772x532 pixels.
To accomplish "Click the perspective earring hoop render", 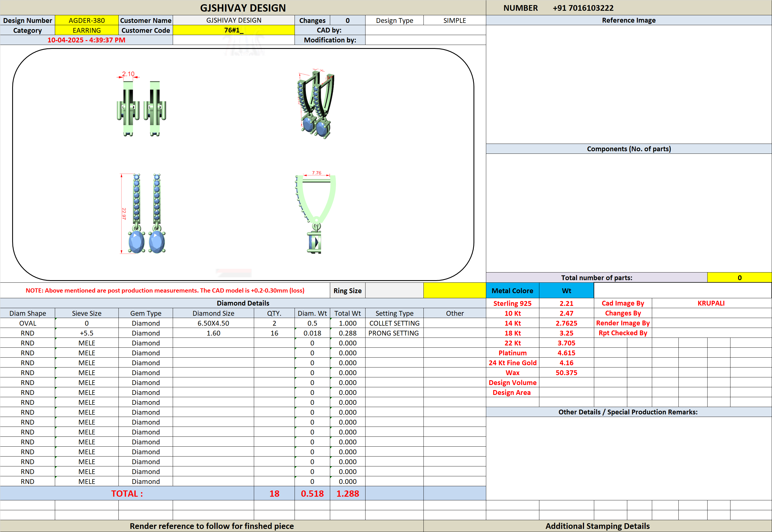I will tap(315, 104).
